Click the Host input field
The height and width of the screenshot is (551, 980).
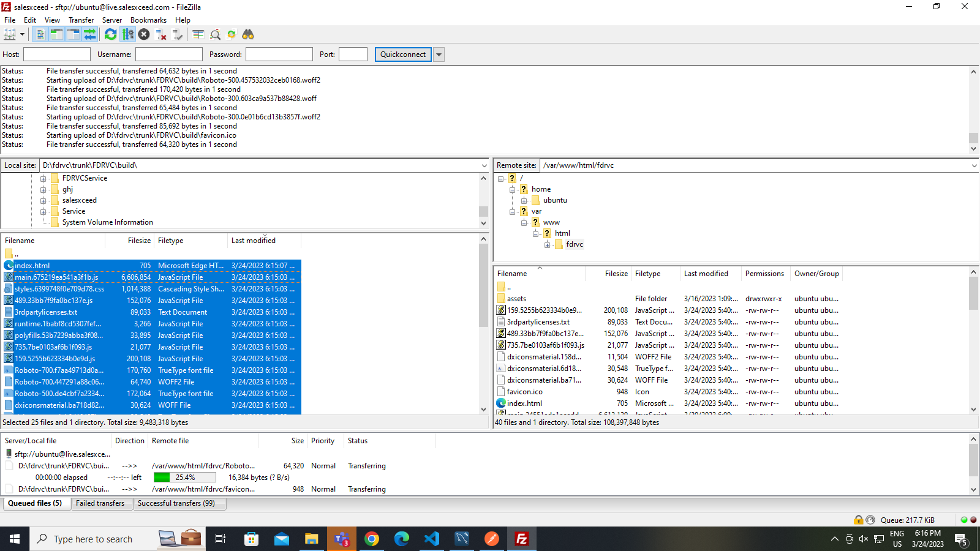tap(56, 54)
